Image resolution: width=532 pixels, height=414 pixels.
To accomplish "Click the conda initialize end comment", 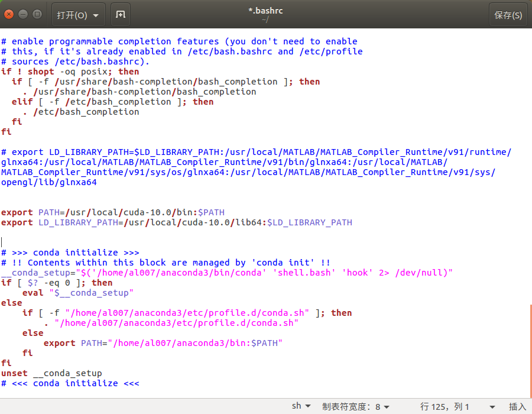I will (71, 383).
